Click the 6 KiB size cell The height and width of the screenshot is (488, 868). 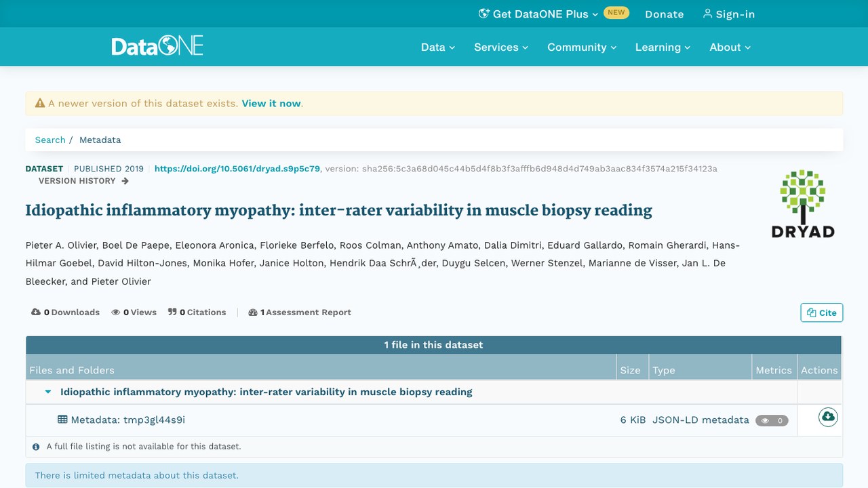coord(633,420)
